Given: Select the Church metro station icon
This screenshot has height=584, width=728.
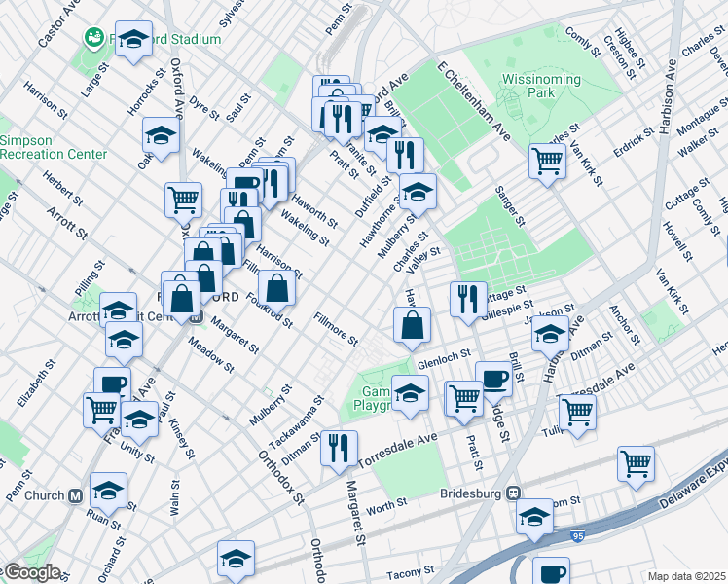Looking at the screenshot, I should tap(75, 496).
